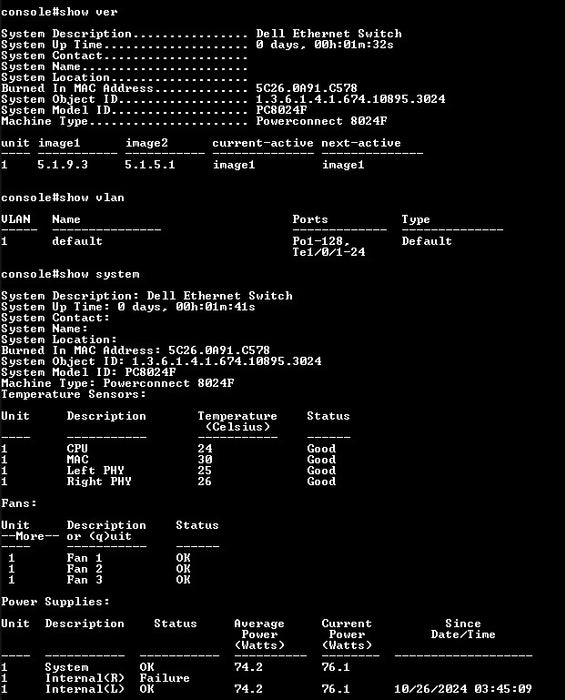This screenshot has height=700, width=565.
Task: Click the MAC sensor Good status
Action: 321,459
